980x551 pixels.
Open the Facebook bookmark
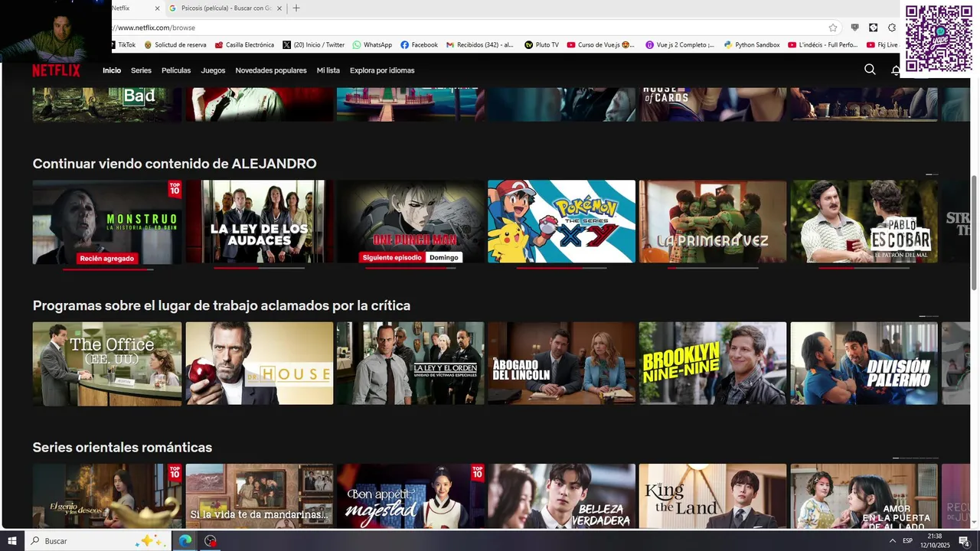pyautogui.click(x=419, y=45)
